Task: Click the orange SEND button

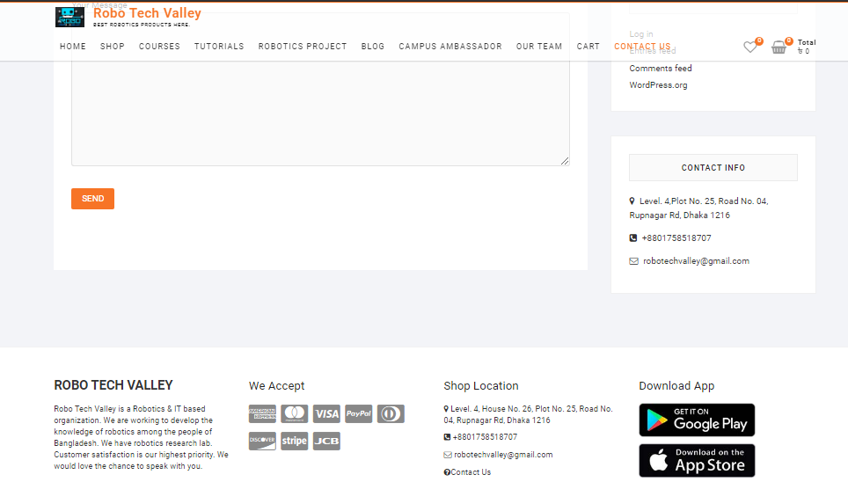Action: pyautogui.click(x=92, y=199)
